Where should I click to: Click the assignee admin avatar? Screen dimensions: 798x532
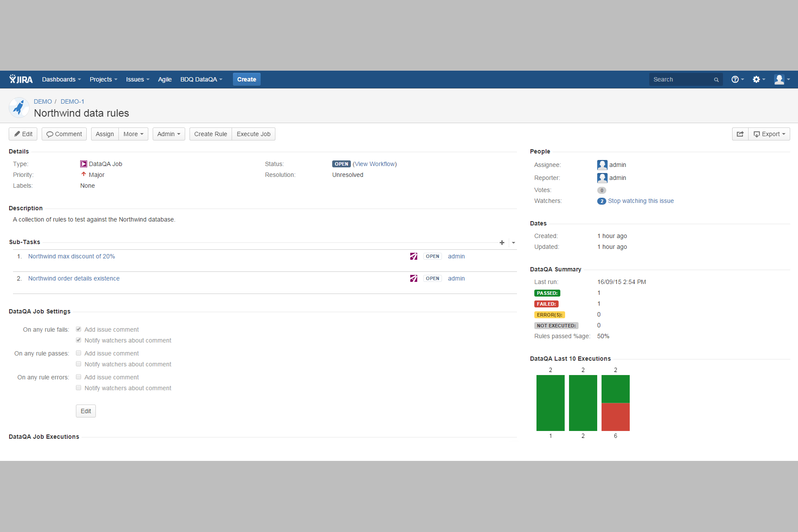point(602,165)
